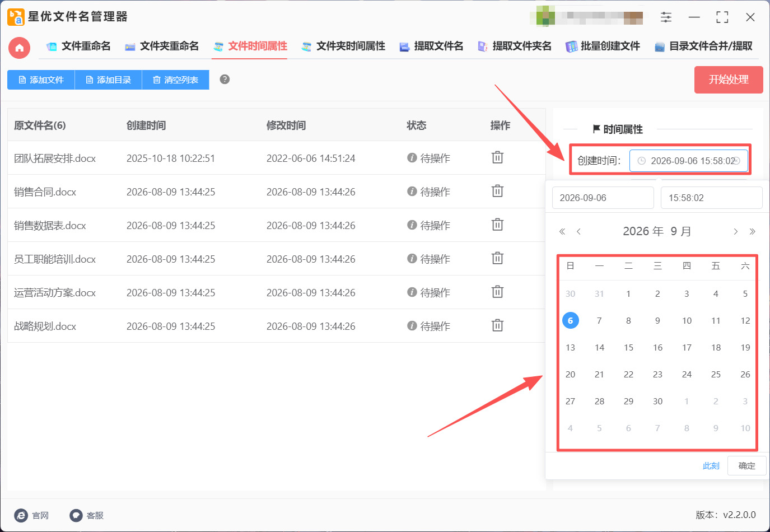The image size is (770, 532).
Task: Click trash icon in 运营活动方案.docx row
Action: pos(497,292)
